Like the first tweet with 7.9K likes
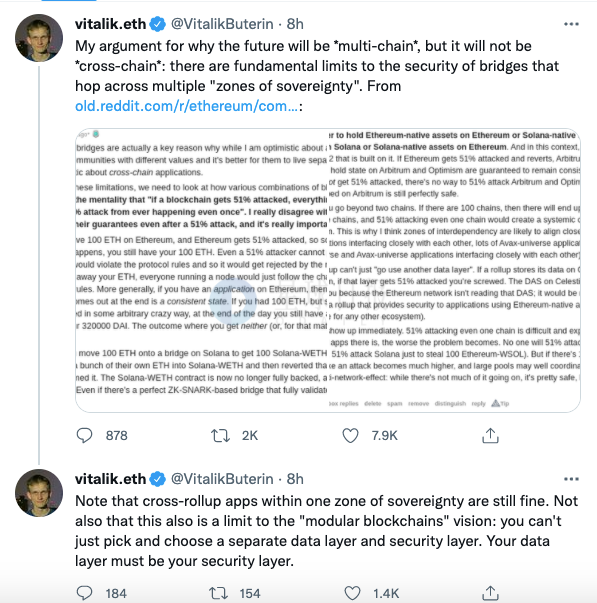This screenshot has height=603, width=597. tap(350, 435)
